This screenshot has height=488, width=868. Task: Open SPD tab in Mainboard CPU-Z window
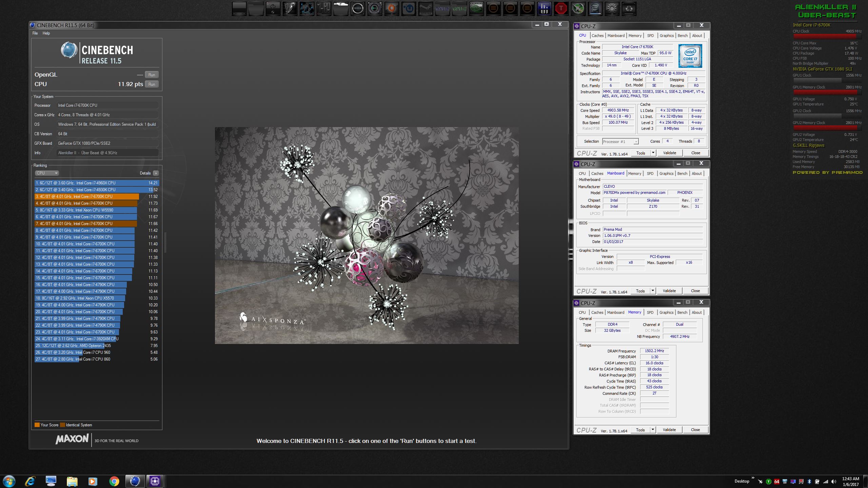[x=650, y=174]
